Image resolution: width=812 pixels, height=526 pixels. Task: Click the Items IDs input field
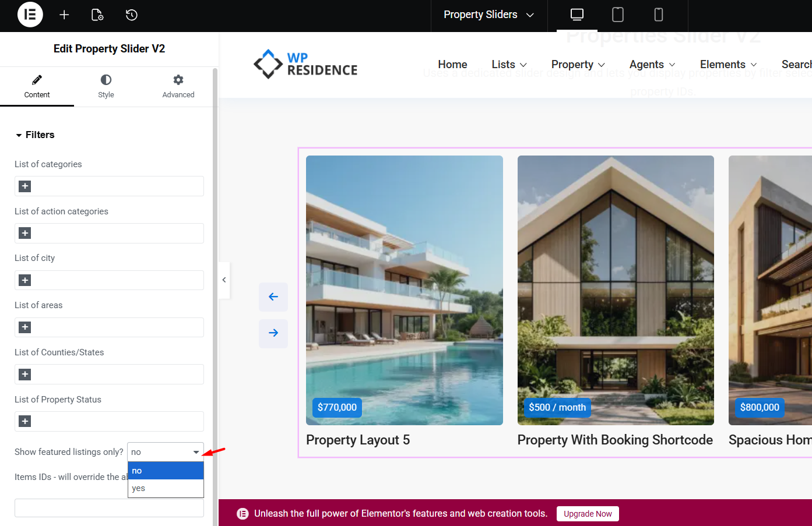pyautogui.click(x=109, y=508)
